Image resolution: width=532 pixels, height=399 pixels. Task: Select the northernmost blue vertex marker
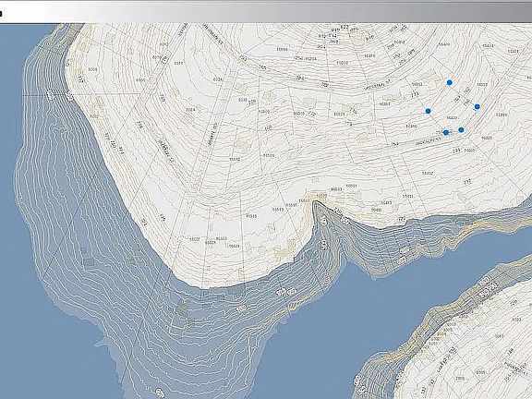[x=450, y=82]
